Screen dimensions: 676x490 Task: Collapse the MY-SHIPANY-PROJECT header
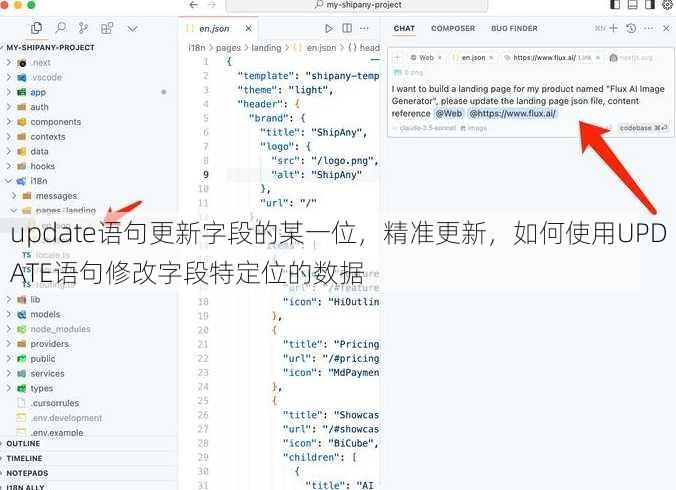50,47
